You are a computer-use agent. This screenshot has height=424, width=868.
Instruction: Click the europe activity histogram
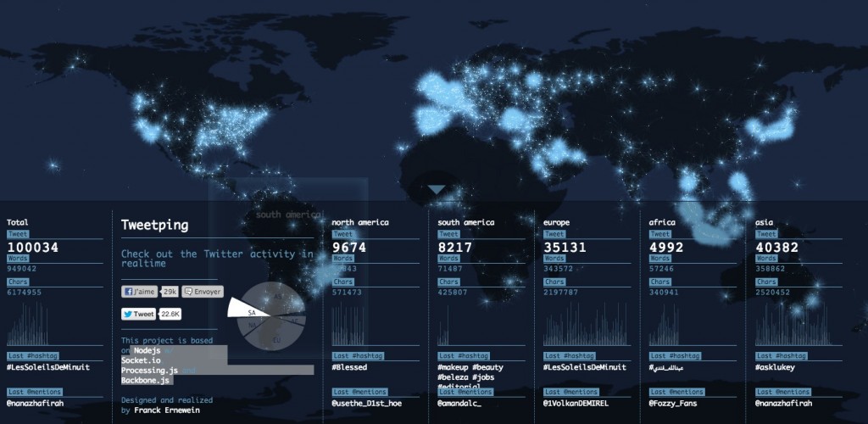pos(586,324)
